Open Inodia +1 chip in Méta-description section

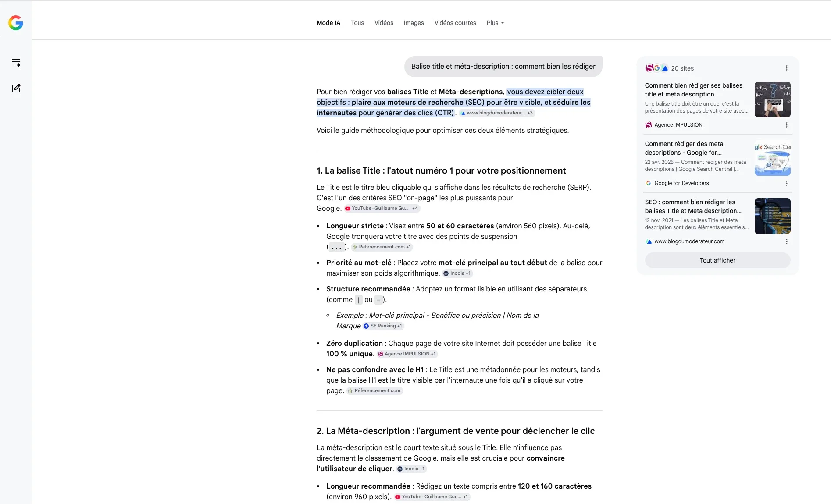click(x=411, y=469)
